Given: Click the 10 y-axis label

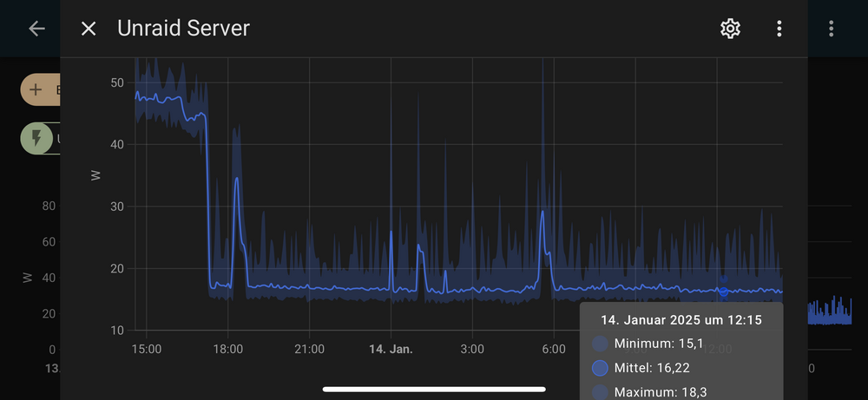Looking at the screenshot, I should pyautogui.click(x=117, y=331).
